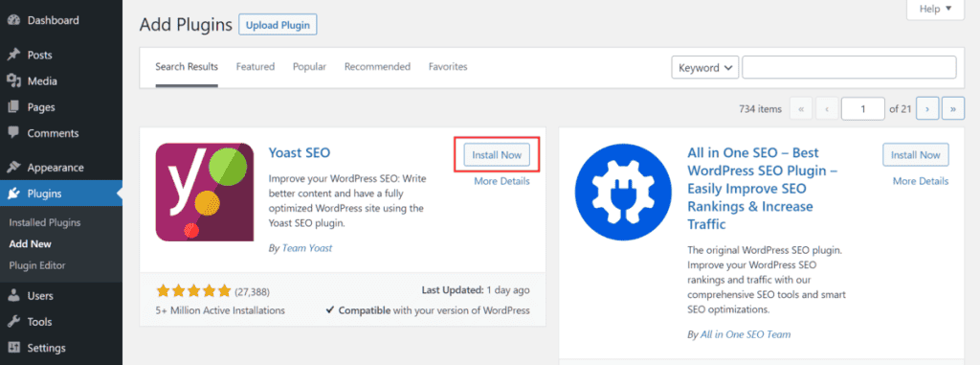Open the Posts menu label

pyautogui.click(x=39, y=56)
